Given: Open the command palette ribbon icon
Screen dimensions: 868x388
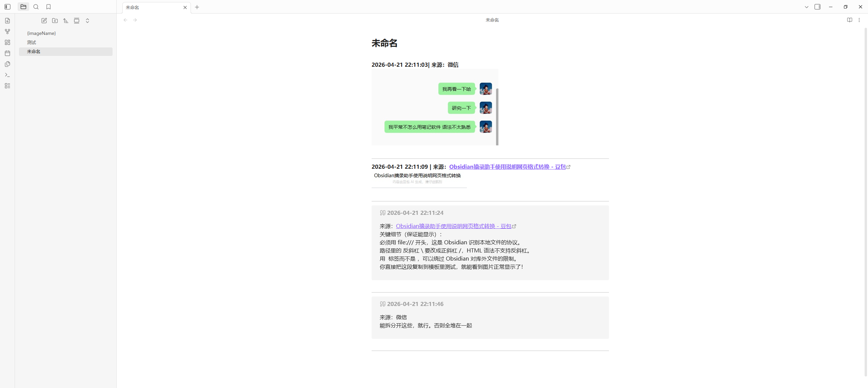Looking at the screenshot, I should click(x=7, y=75).
